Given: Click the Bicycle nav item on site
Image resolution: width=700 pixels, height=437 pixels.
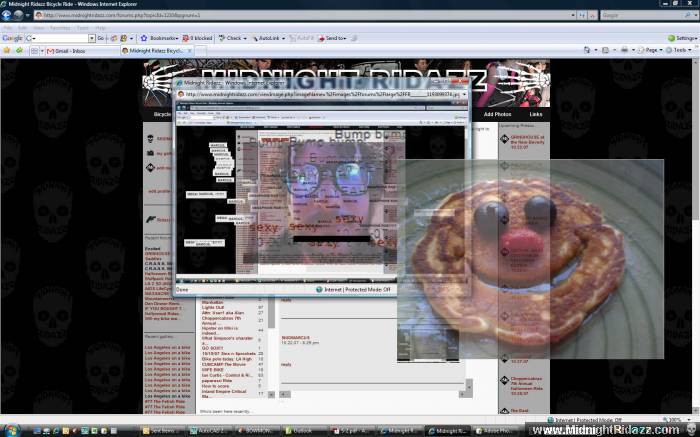Looking at the screenshot, I should point(162,114).
